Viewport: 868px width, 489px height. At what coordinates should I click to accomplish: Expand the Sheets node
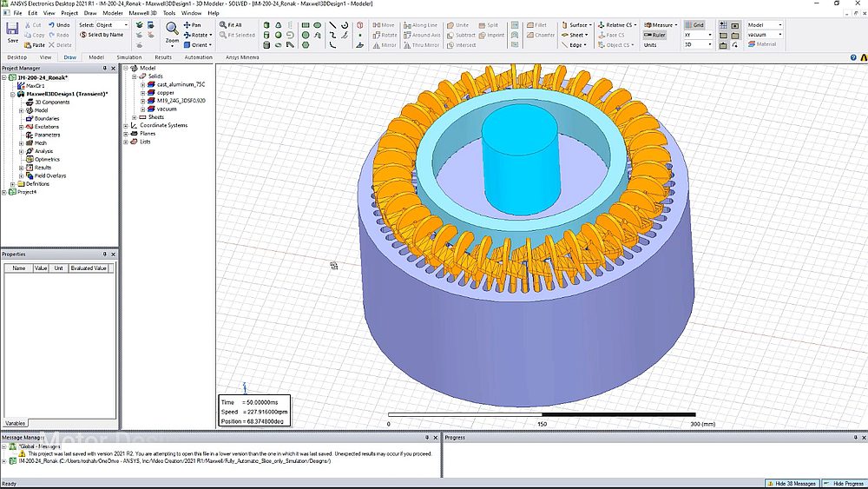coord(134,117)
